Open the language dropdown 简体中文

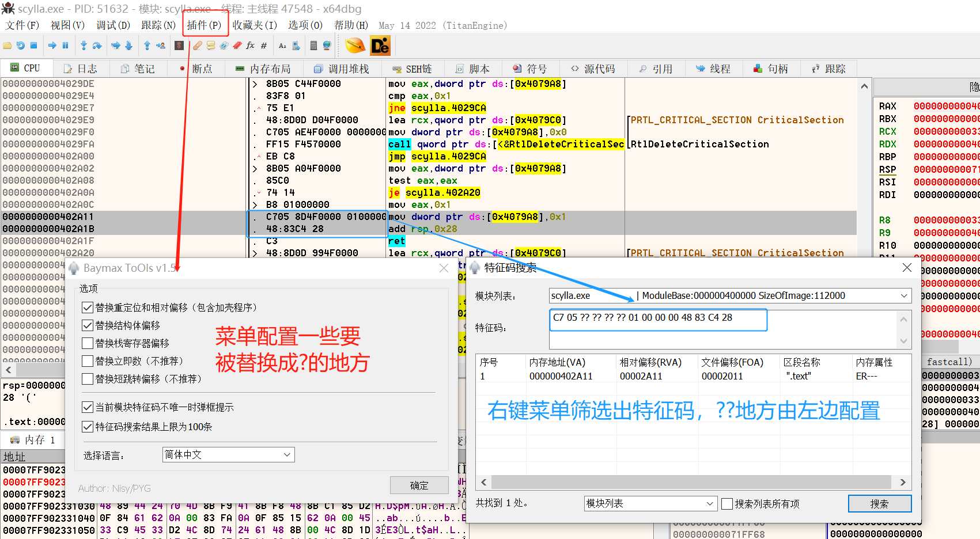pos(228,455)
